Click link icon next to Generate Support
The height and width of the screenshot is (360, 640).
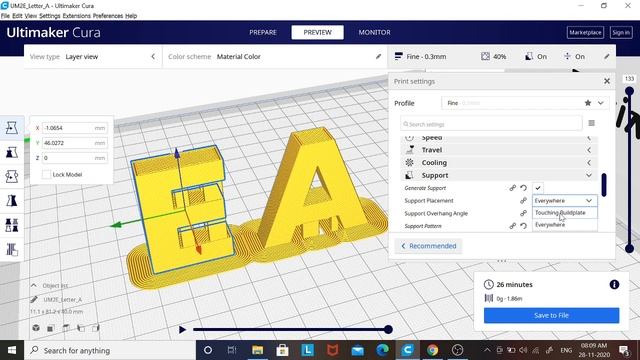click(x=513, y=188)
